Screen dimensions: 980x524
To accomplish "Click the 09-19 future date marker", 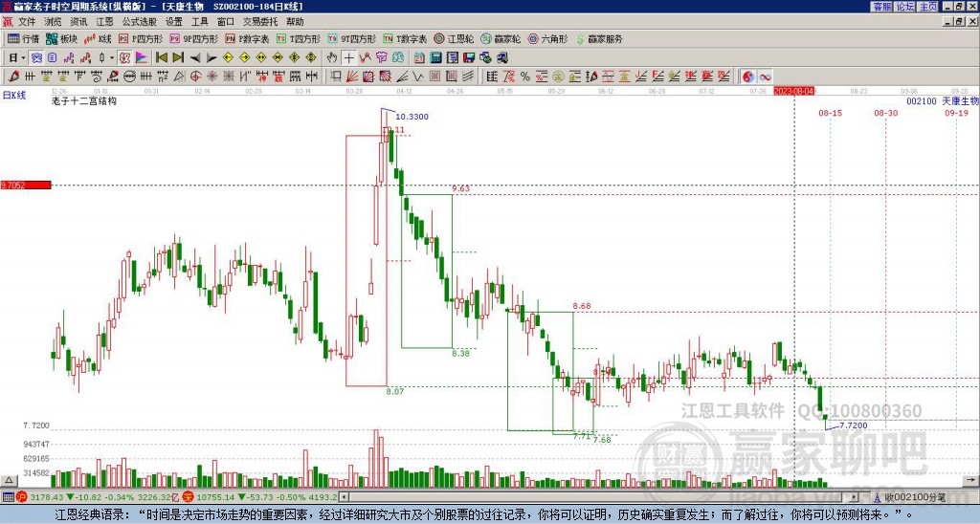I will pyautogui.click(x=956, y=113).
